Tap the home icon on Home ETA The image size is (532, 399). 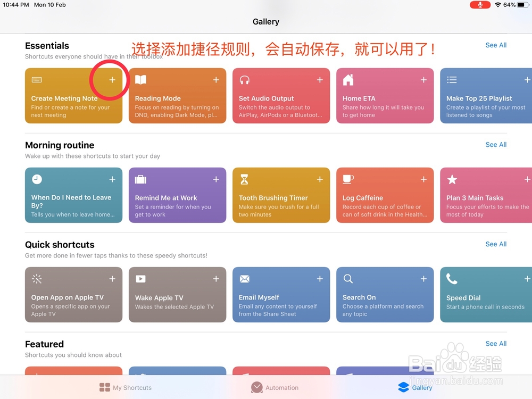click(348, 80)
